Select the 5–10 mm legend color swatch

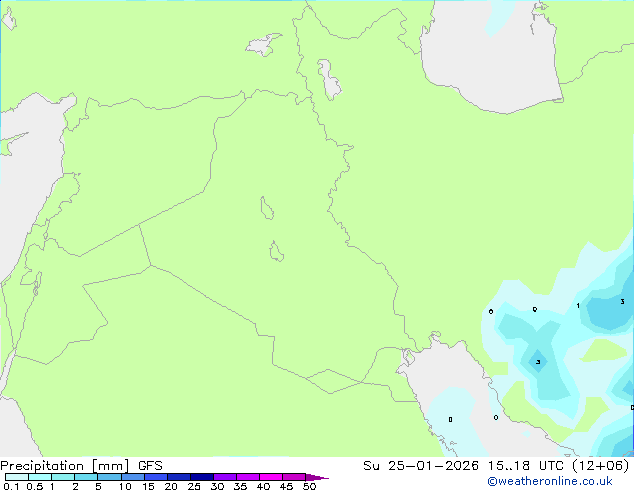[x=110, y=477]
